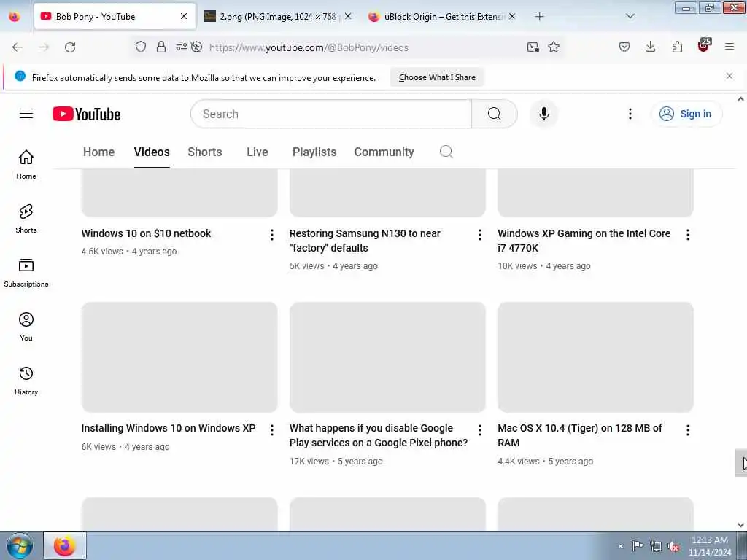Open options for Mac OS X 10.4 Tiger video
747x560 pixels.
(687, 430)
